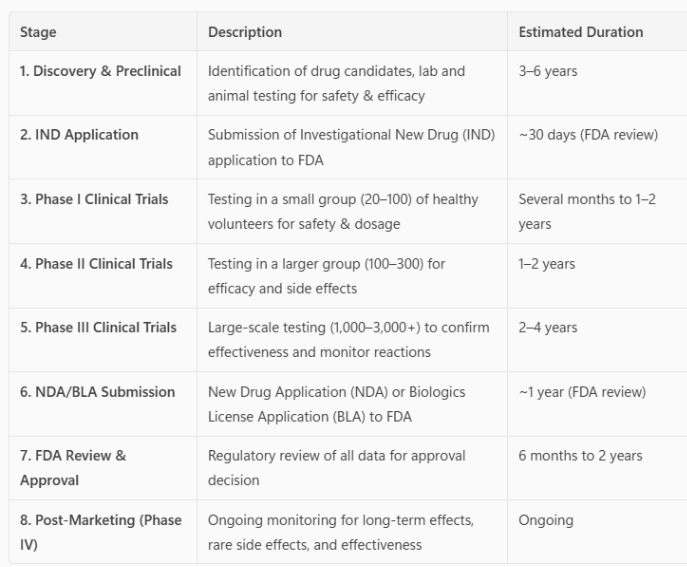Click the Phase I Clinical Trials cell
This screenshot has width=687, height=567.
point(94,199)
